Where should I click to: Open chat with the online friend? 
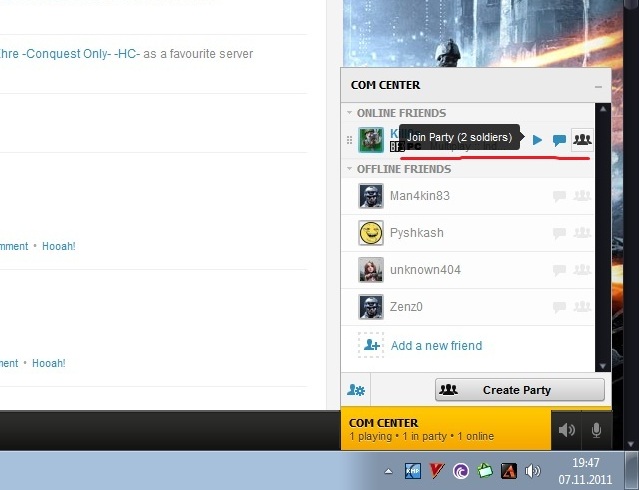[x=560, y=140]
